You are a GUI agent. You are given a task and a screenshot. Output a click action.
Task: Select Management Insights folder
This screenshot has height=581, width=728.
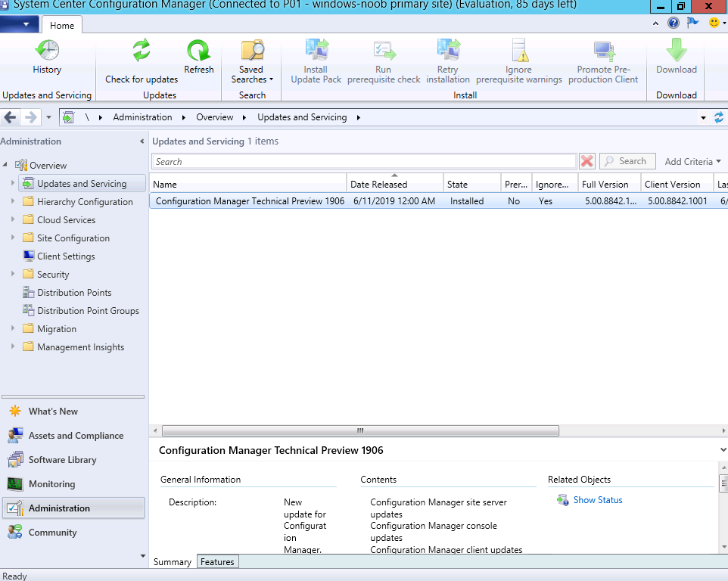[x=81, y=346]
